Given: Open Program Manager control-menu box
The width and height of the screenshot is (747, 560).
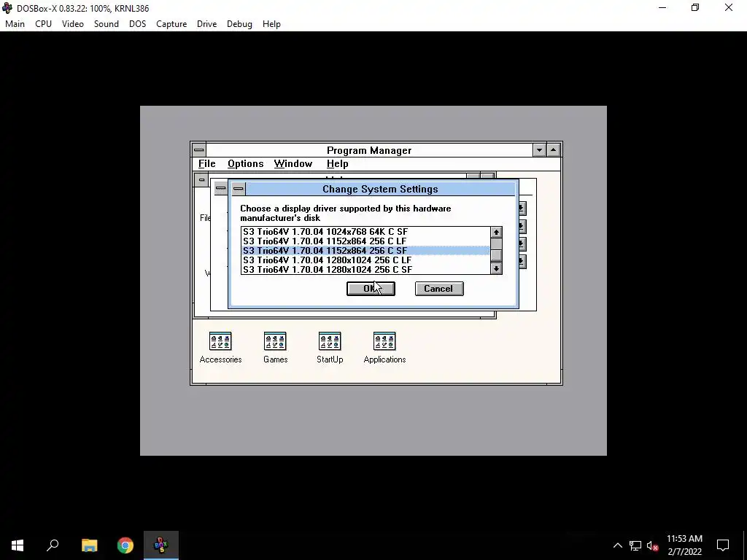Looking at the screenshot, I should click(x=198, y=150).
